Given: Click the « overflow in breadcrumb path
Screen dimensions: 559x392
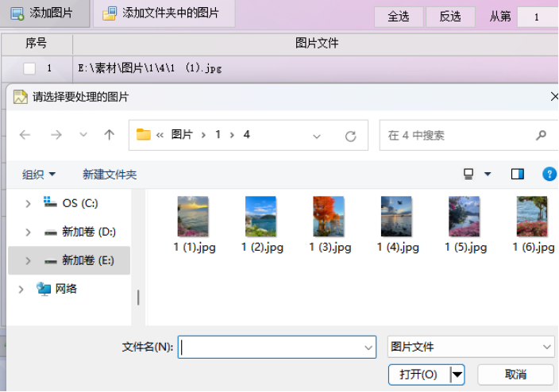Looking at the screenshot, I should pyautogui.click(x=160, y=135).
